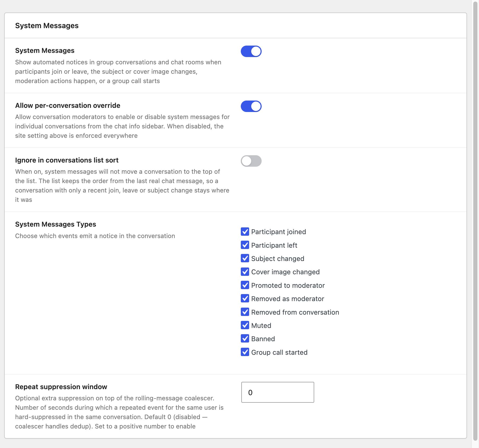Click the Cover image changed label text
Viewport: 479px width, 448px height.
tap(285, 272)
